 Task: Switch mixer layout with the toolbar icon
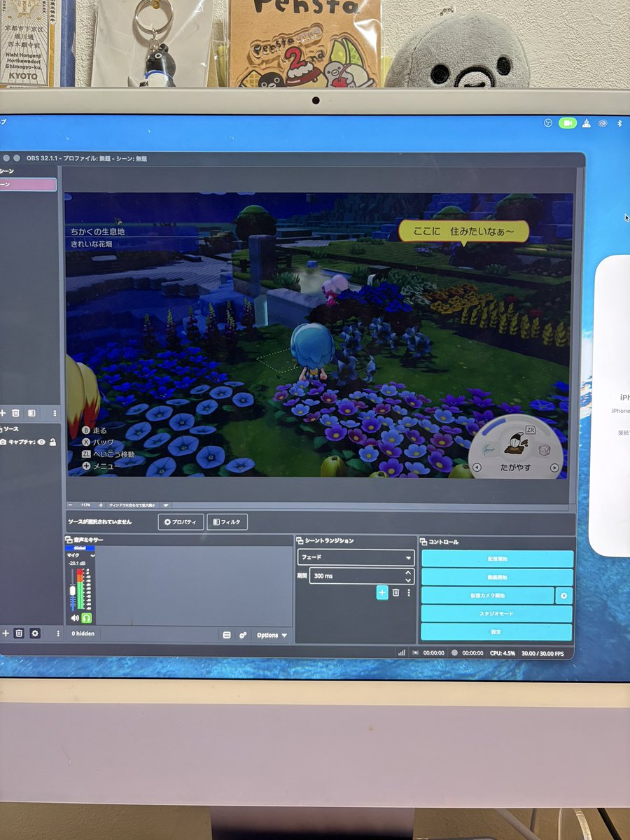pos(227,635)
